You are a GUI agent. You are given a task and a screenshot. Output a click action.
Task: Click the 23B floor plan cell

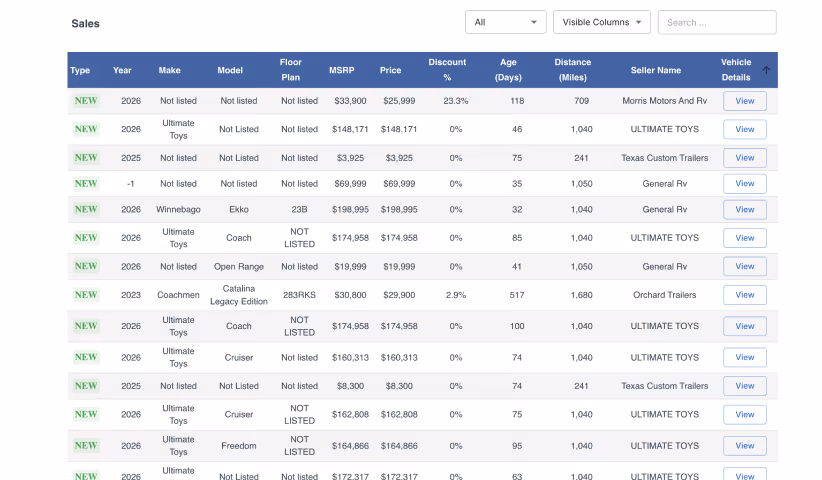pos(299,209)
